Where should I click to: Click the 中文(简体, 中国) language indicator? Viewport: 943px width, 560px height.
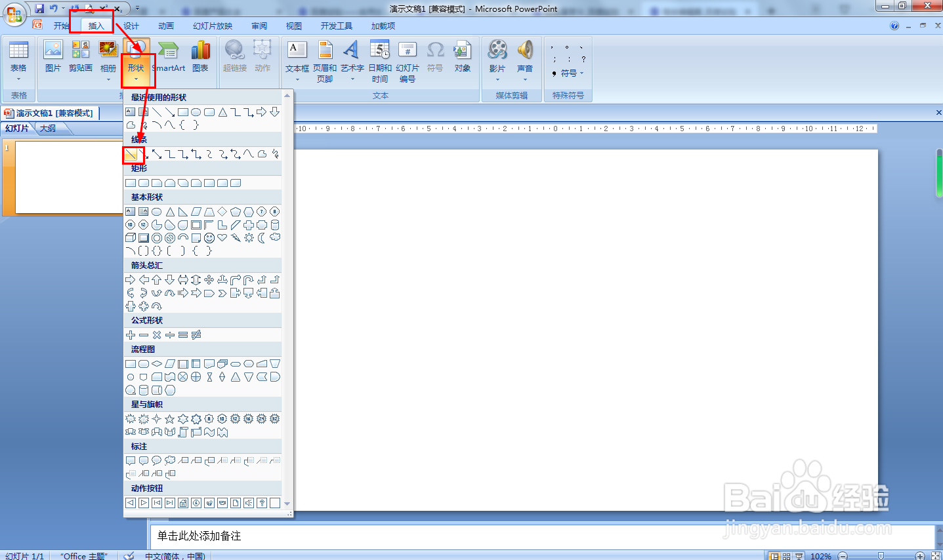click(x=175, y=556)
